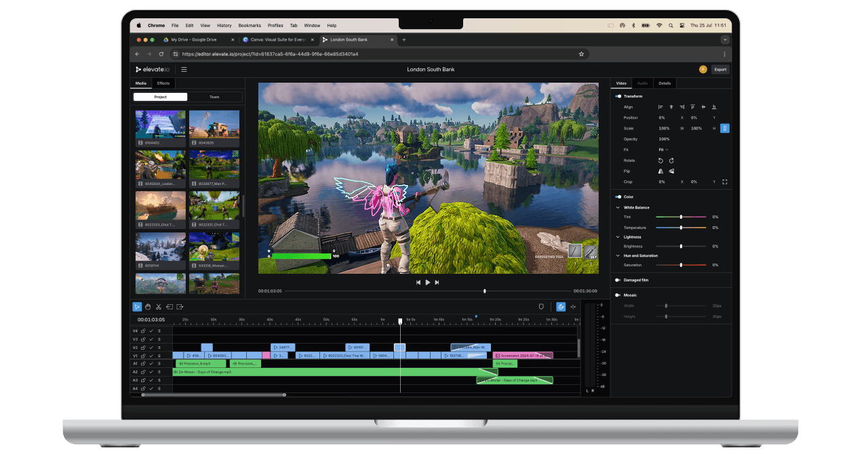Click the split-at-playhead icon beside snapping
868x454 pixels.
pyautogui.click(x=573, y=307)
